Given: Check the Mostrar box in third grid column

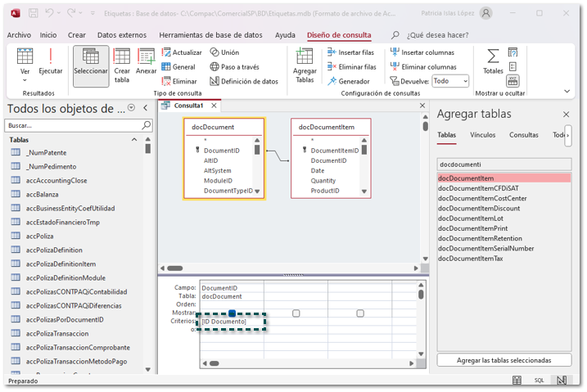Looking at the screenshot, I should [x=360, y=313].
